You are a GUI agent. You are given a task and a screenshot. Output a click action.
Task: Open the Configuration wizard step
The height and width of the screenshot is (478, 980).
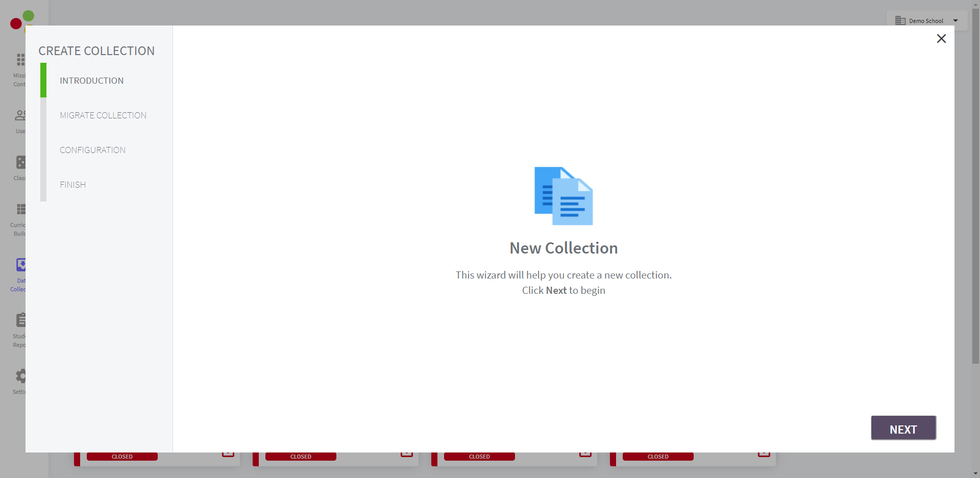point(92,150)
